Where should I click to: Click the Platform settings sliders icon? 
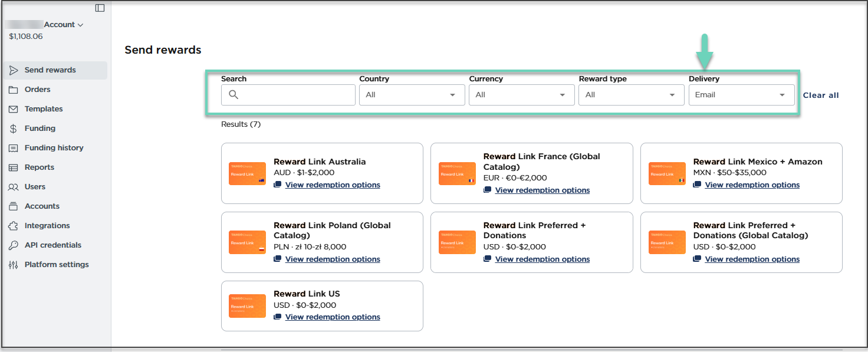tap(14, 265)
